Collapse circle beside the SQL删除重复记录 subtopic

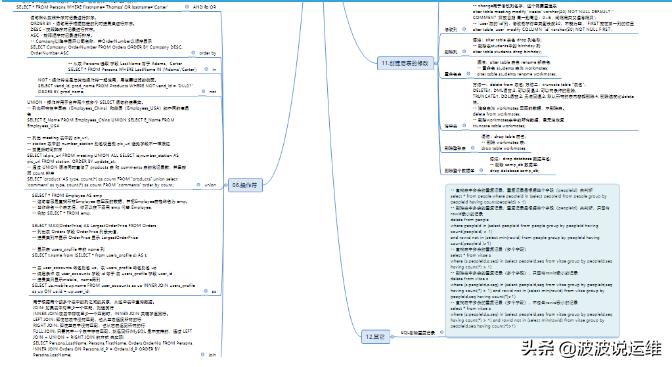point(442,332)
